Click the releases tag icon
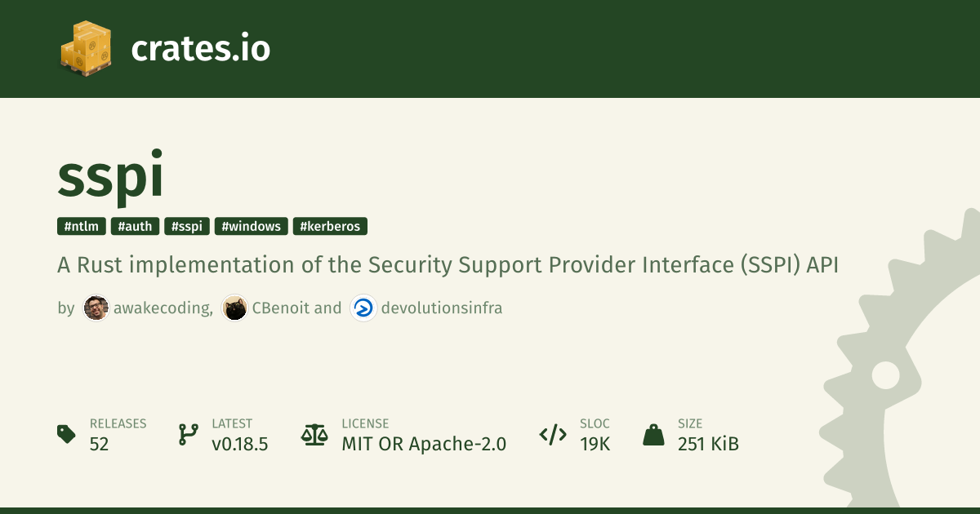Viewport: 980px width, 514px height. click(67, 434)
